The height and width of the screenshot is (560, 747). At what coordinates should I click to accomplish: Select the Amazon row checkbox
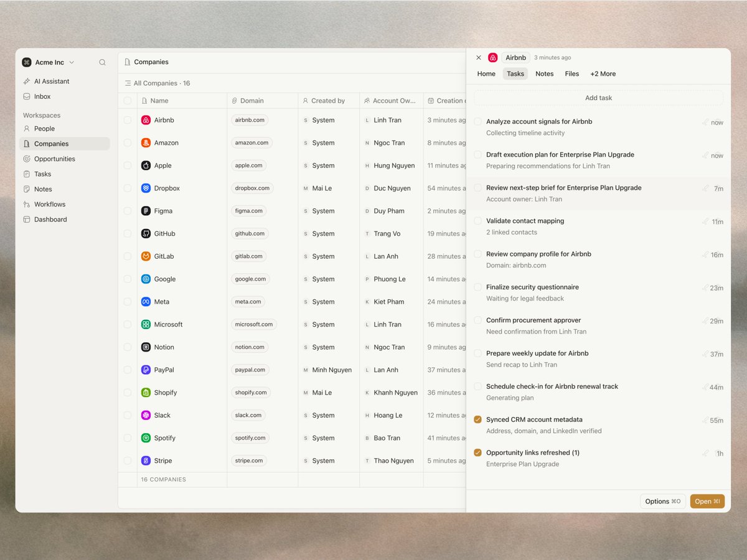coord(128,143)
